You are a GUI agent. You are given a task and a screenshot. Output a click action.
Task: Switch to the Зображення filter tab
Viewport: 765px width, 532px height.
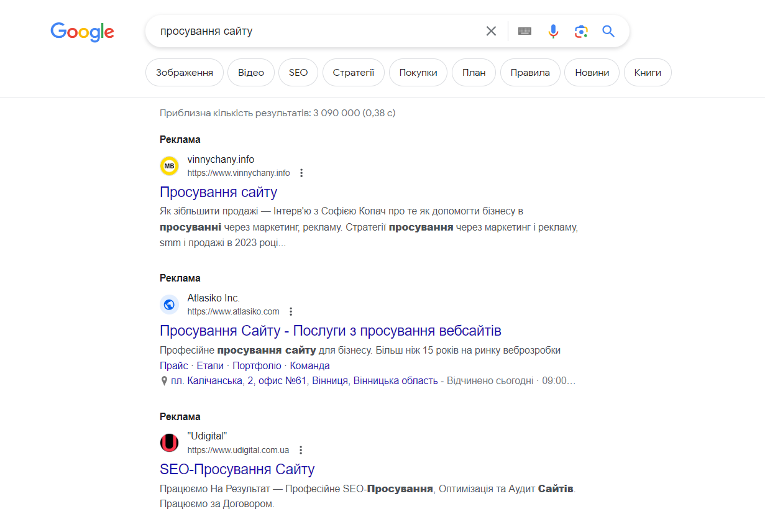coord(185,72)
